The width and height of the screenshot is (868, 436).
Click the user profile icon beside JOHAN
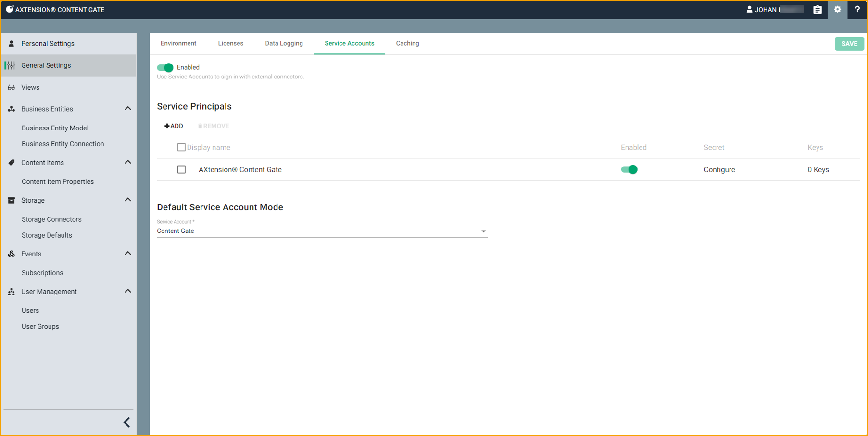point(749,9)
